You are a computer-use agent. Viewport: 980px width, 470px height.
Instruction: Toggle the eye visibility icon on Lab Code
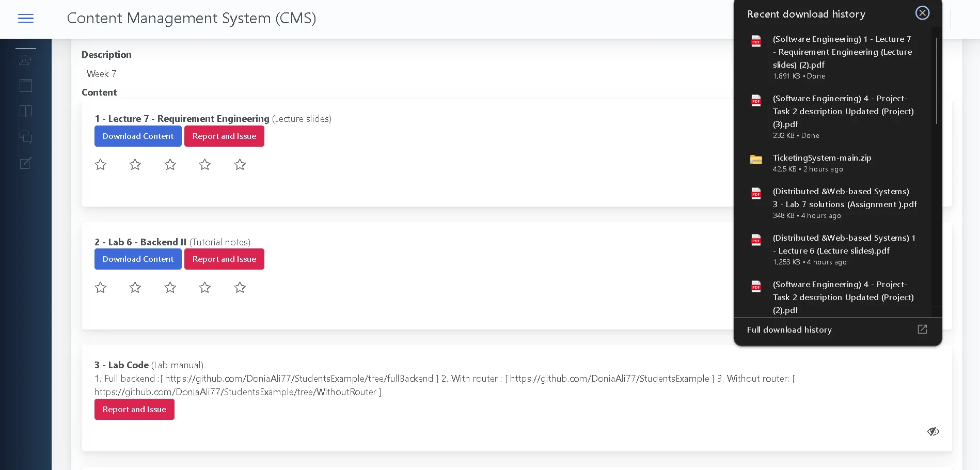[932, 431]
